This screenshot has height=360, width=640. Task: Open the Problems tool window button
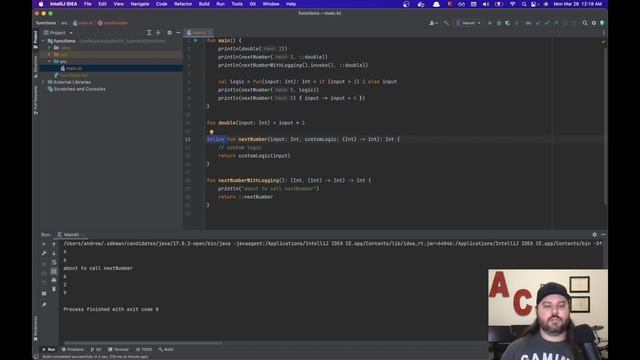tap(73, 349)
